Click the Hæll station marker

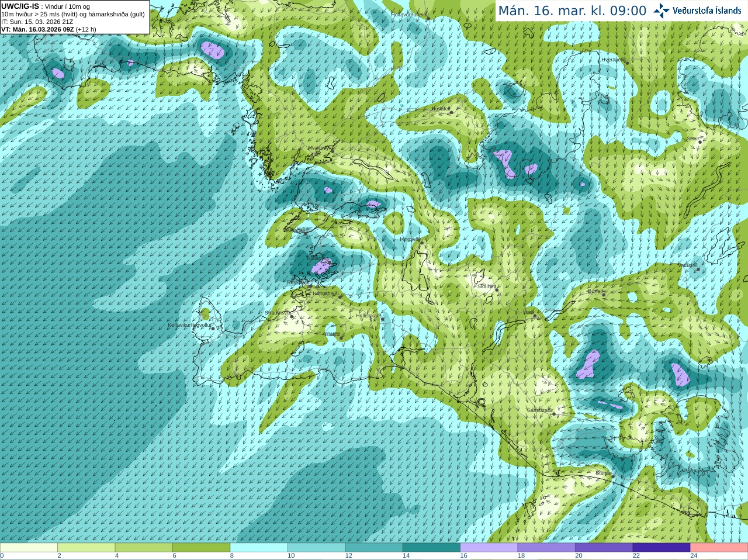[535, 316]
